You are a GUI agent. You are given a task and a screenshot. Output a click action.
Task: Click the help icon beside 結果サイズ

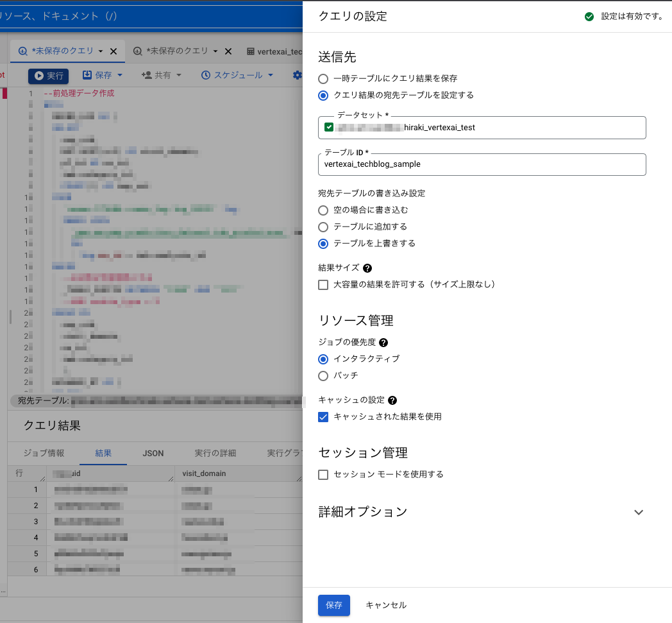point(367,268)
